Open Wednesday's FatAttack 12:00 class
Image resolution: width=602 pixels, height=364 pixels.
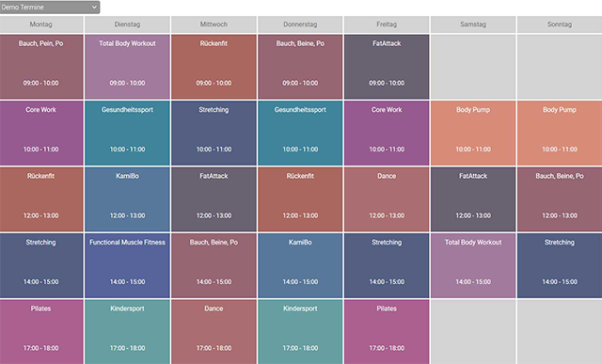pyautogui.click(x=214, y=199)
